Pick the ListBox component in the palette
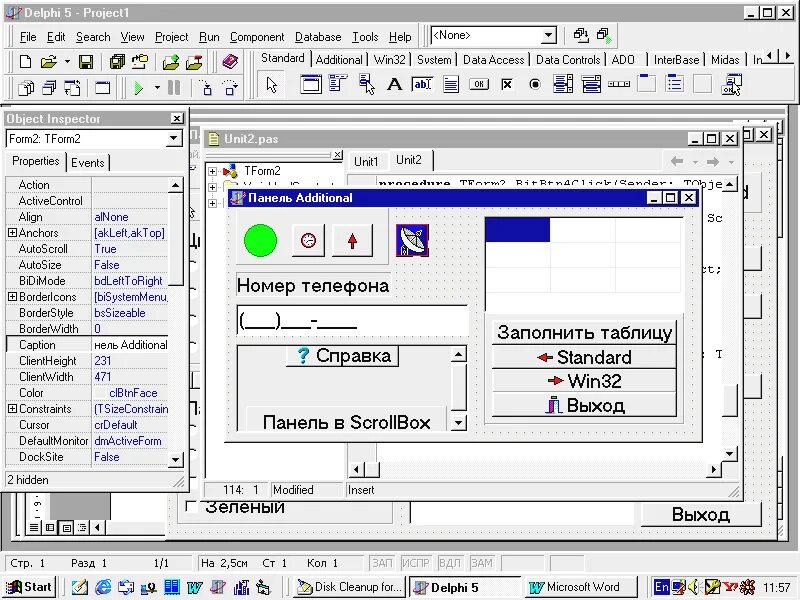Image resolution: width=800 pixels, height=600 pixels. point(563,84)
